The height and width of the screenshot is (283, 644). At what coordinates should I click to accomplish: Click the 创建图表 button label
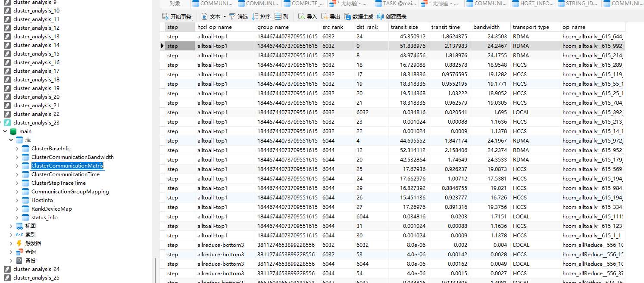point(396,17)
